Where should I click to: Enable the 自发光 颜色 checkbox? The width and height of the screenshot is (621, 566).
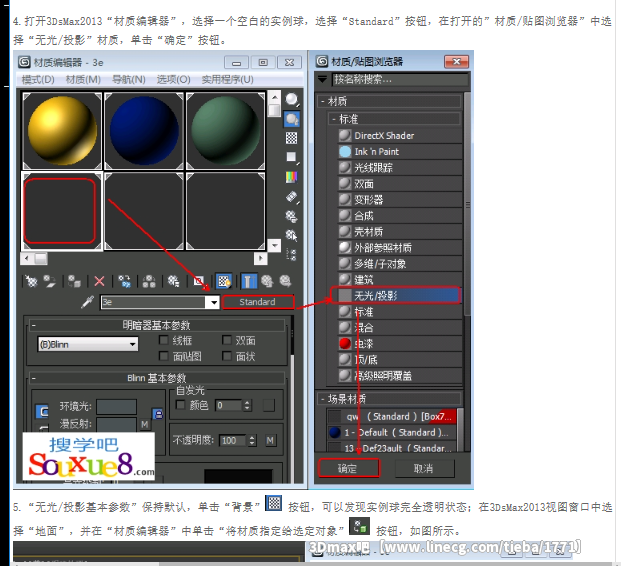181,405
